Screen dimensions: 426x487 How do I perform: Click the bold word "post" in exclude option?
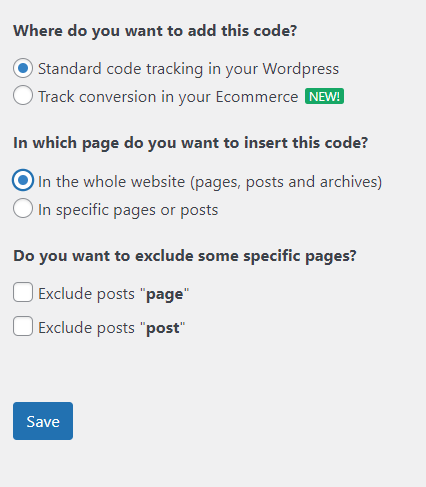[163, 328]
